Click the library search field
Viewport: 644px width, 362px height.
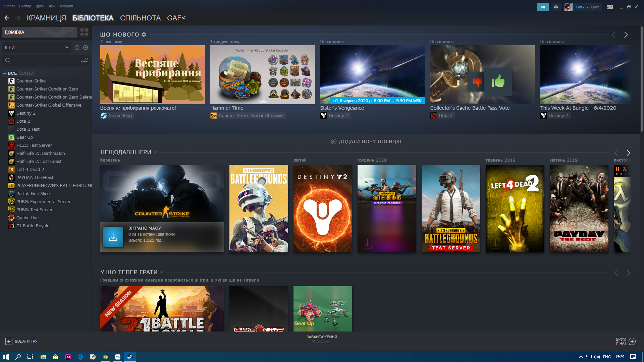pyautogui.click(x=45, y=60)
